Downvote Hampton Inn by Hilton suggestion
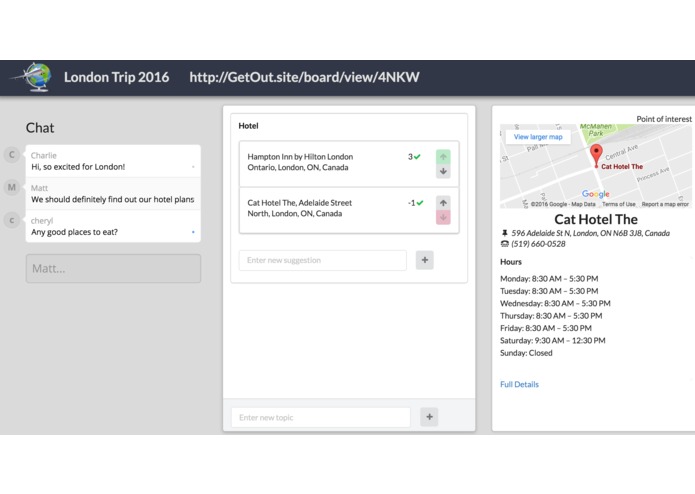 443,171
